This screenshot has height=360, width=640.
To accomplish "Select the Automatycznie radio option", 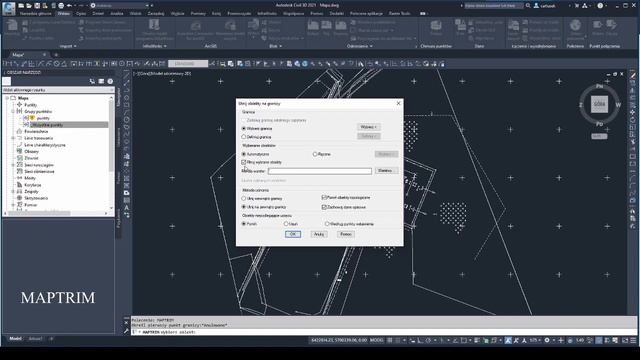I will point(244,154).
